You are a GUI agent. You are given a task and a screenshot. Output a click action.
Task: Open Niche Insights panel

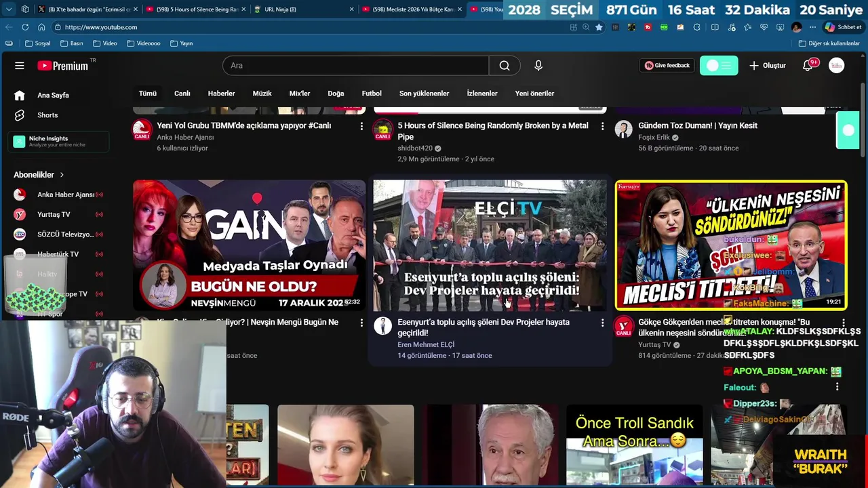[58, 141]
